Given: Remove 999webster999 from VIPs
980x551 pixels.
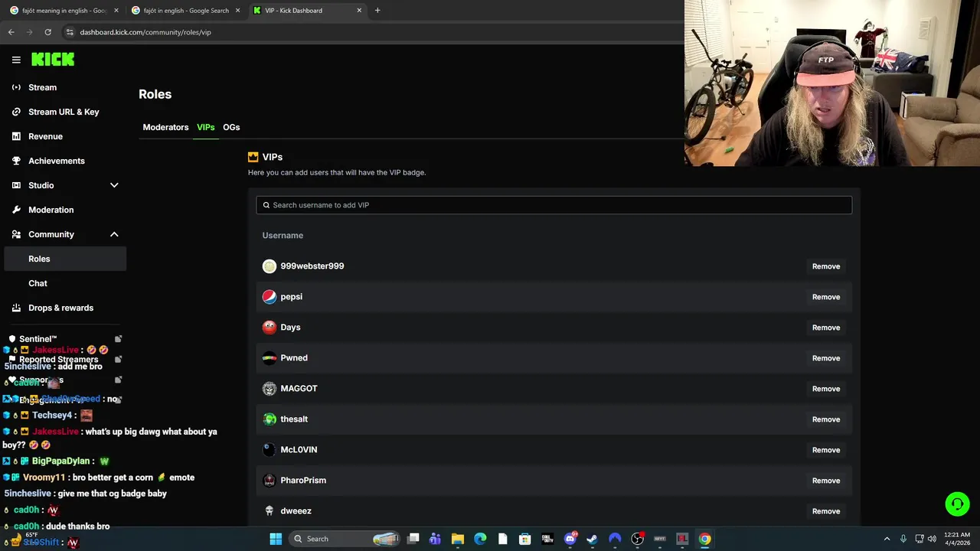Looking at the screenshot, I should [826, 266].
